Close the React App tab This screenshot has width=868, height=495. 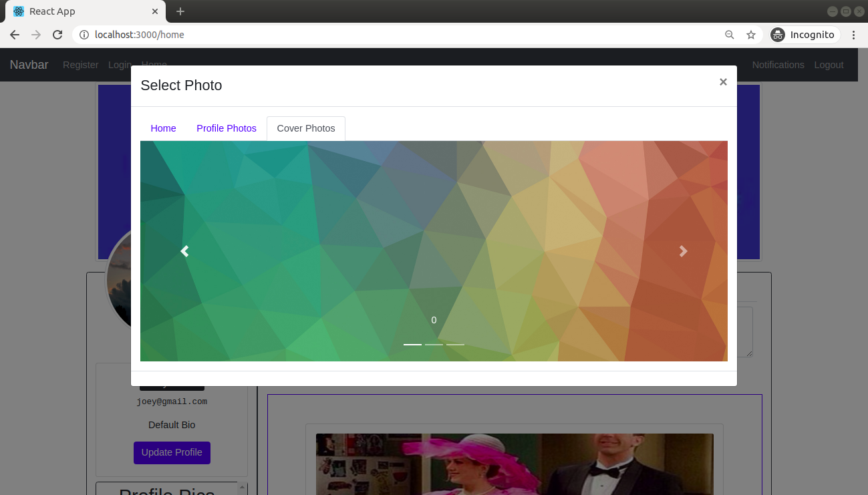(155, 11)
